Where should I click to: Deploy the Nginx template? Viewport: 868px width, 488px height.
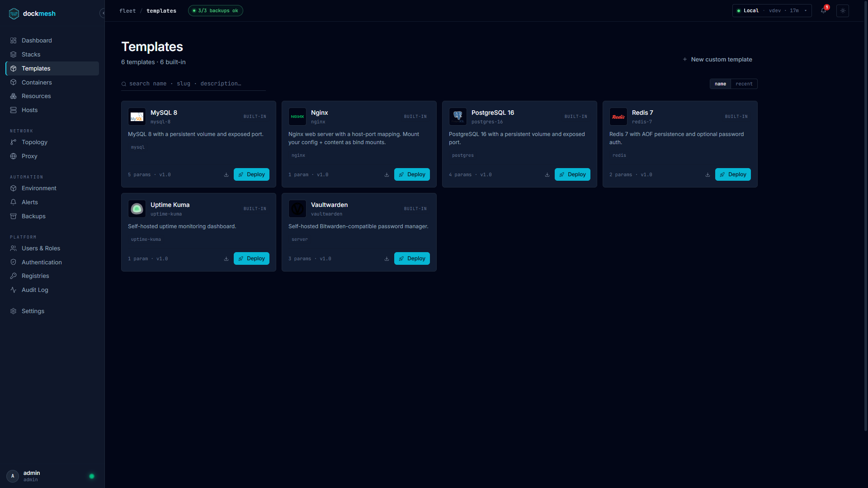click(x=412, y=175)
